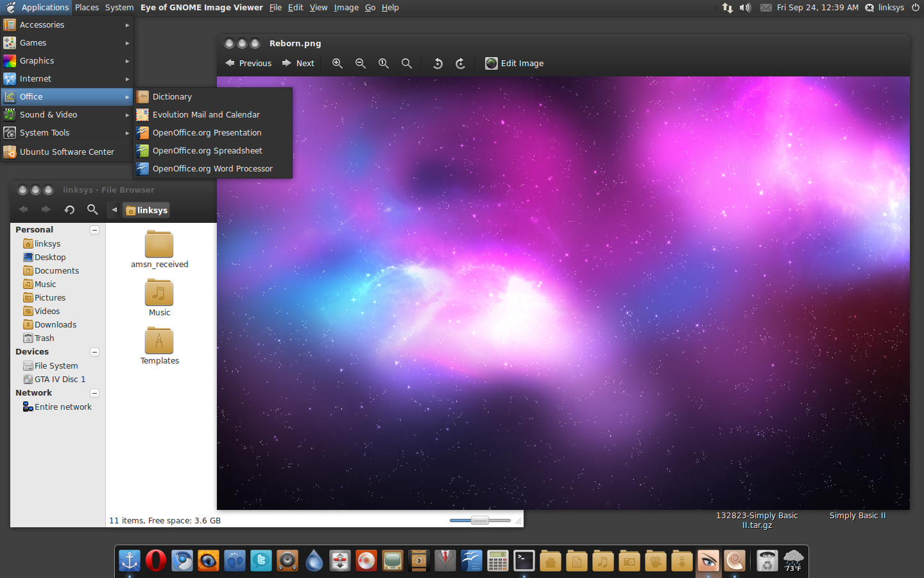Reload the file browser with the refresh icon
Viewport: 924px width, 578px height.
[x=69, y=209]
